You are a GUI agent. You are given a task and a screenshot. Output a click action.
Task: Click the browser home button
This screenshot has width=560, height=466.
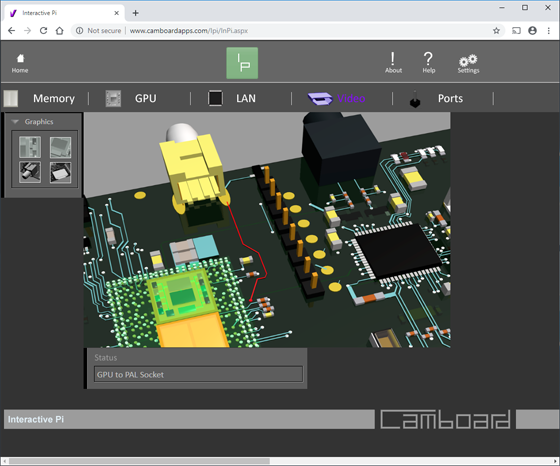[60, 31]
